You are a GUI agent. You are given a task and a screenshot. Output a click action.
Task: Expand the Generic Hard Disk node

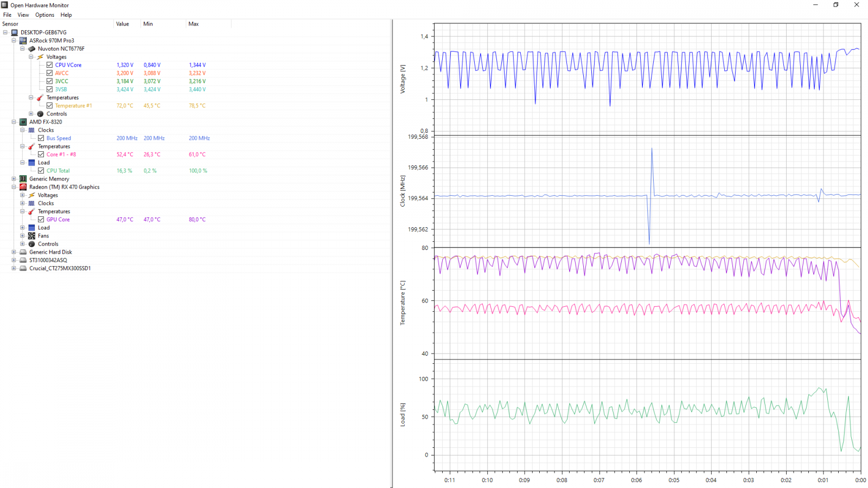tap(14, 252)
